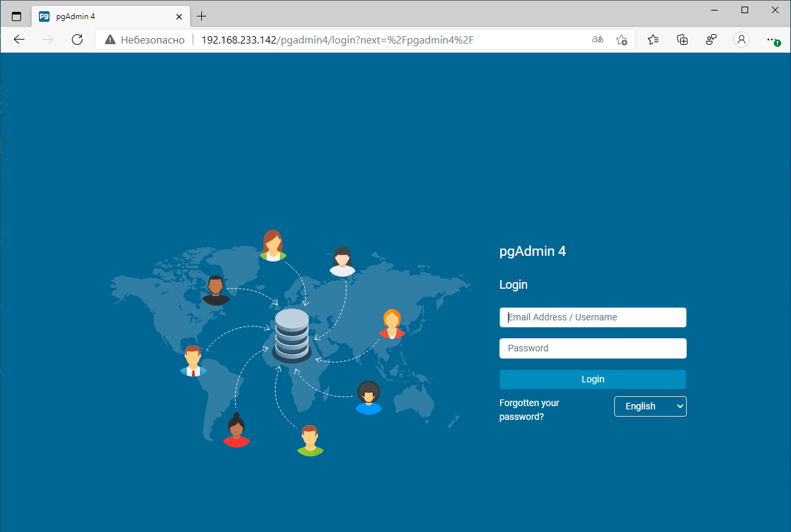Open the browser Settings and more menu
791x532 pixels.
[773, 40]
